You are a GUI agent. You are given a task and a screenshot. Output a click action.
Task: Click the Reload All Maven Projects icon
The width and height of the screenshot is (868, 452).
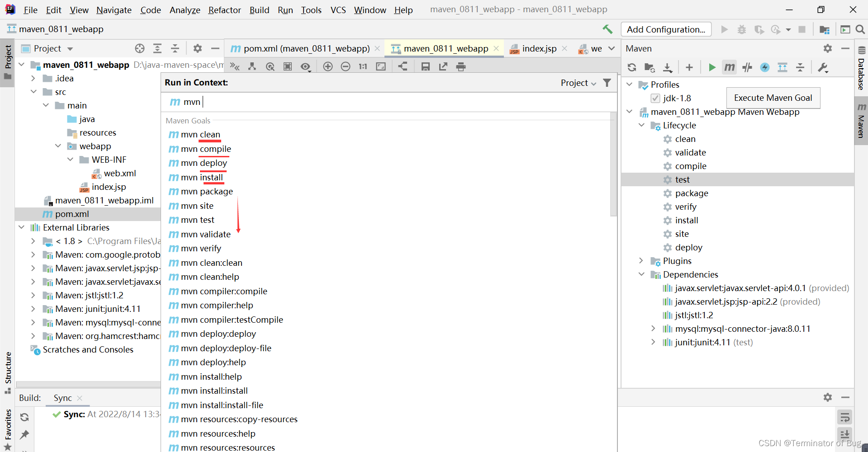632,67
